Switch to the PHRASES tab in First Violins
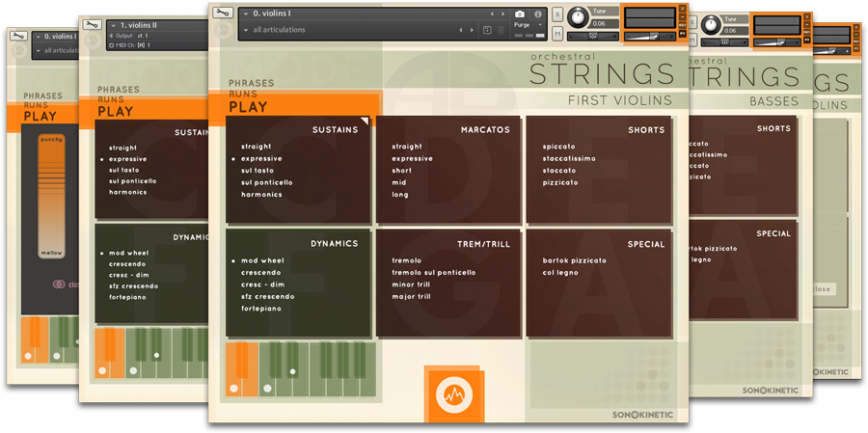Image resolution: width=868 pixels, height=433 pixels. click(x=251, y=83)
